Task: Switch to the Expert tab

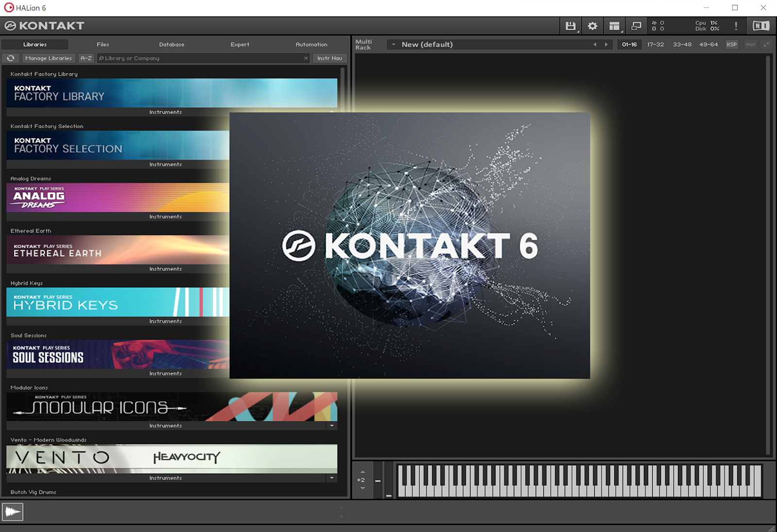Action: point(240,45)
